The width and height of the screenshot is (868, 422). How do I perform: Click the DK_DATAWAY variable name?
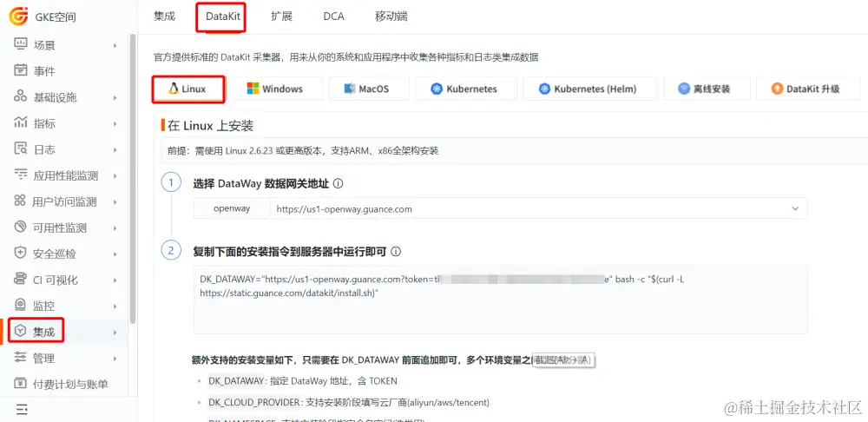pyautogui.click(x=236, y=381)
